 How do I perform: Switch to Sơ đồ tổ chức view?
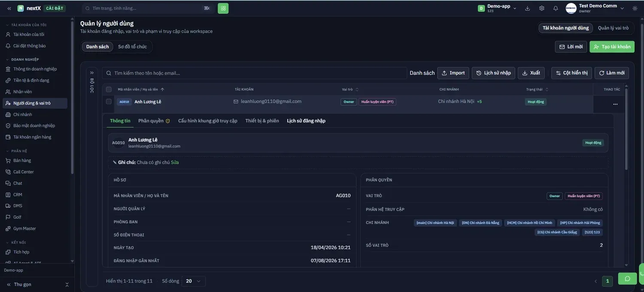point(132,47)
